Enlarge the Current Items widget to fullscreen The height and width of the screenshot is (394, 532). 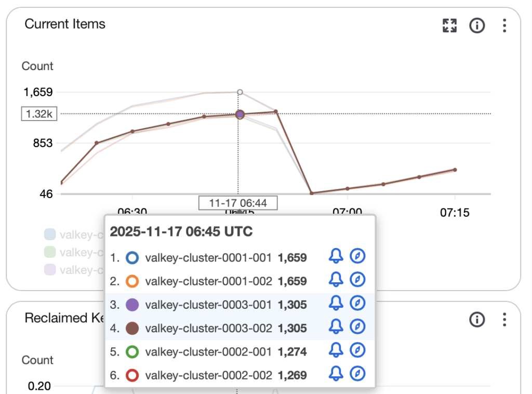tap(449, 25)
